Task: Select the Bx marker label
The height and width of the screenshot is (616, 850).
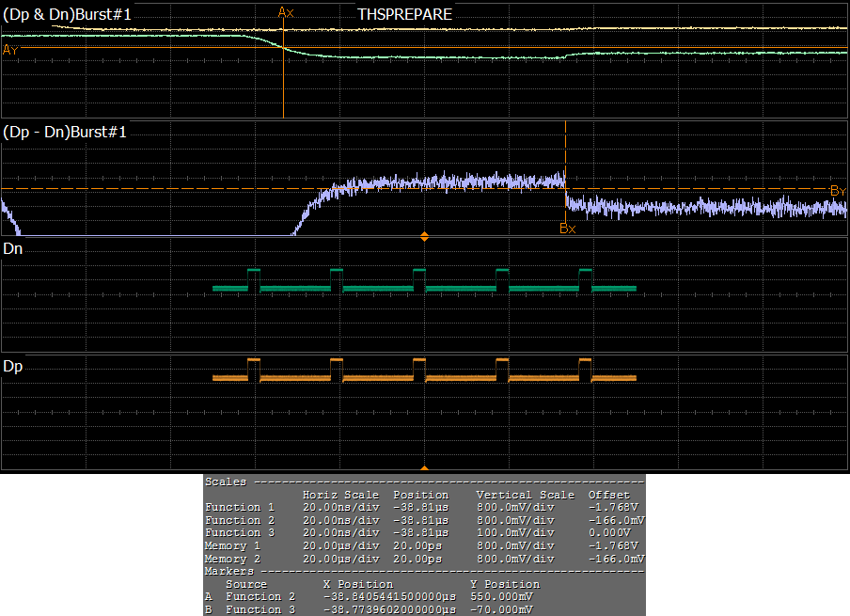Action: [x=567, y=228]
